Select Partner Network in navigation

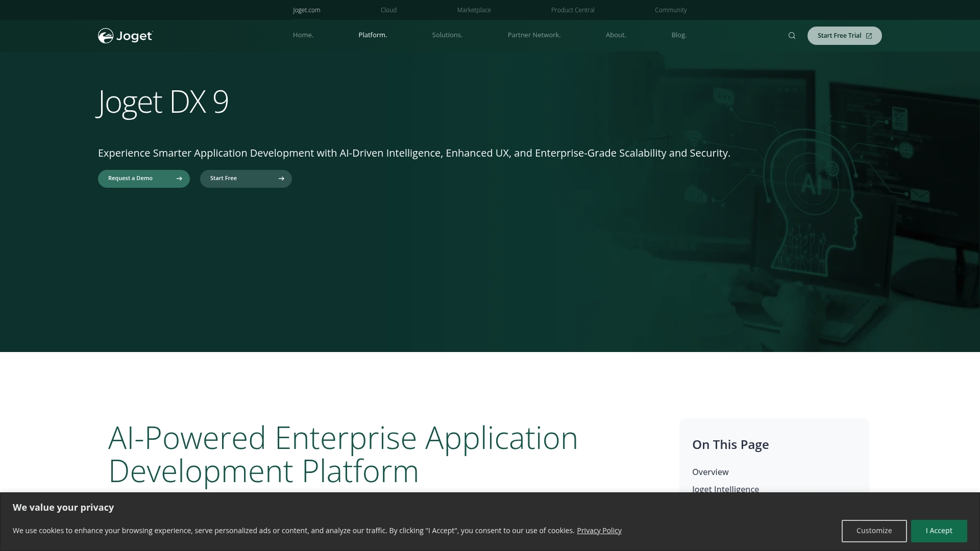tap(534, 35)
